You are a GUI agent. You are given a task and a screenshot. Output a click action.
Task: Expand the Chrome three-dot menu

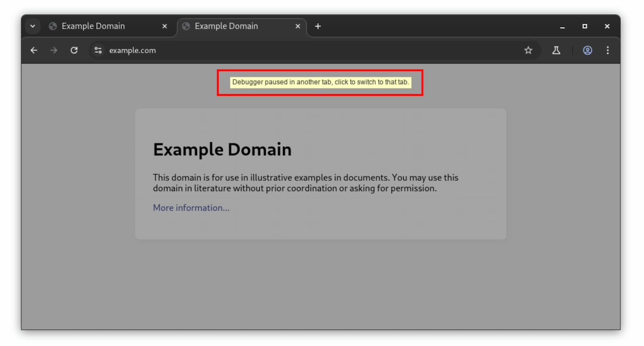point(608,50)
